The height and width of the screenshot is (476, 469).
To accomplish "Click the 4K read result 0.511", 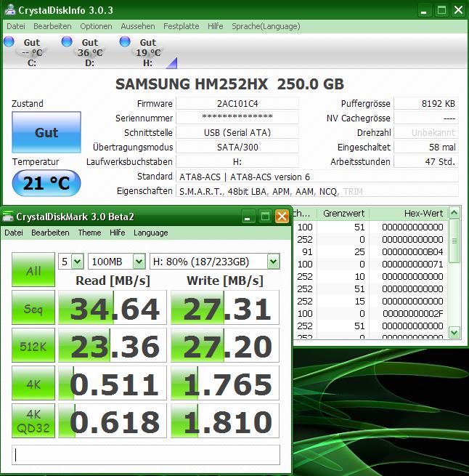I will pyautogui.click(x=113, y=383).
